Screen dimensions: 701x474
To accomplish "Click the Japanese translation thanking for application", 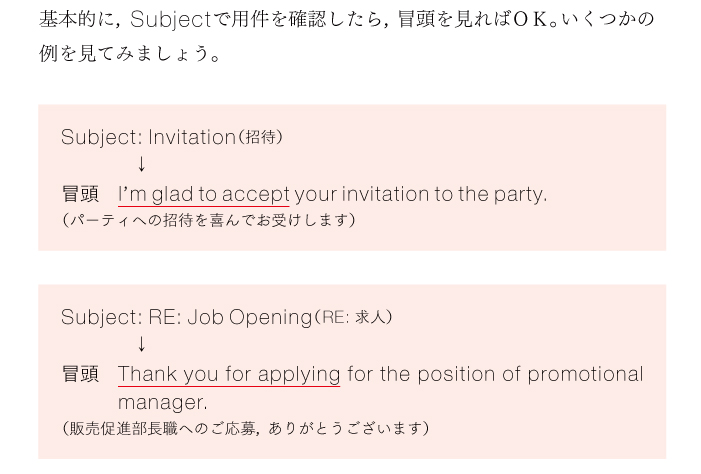I will 245,428.
